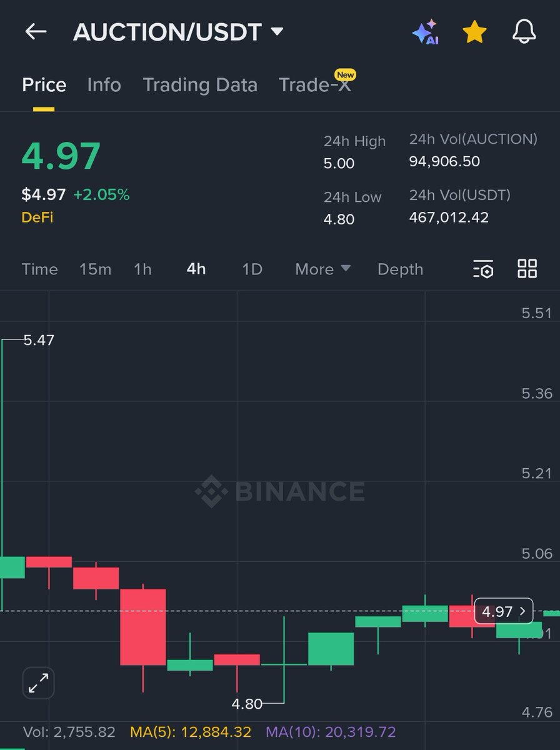The image size is (560, 750).
Task: Tap the 5.51 price axis label
Action: click(537, 313)
